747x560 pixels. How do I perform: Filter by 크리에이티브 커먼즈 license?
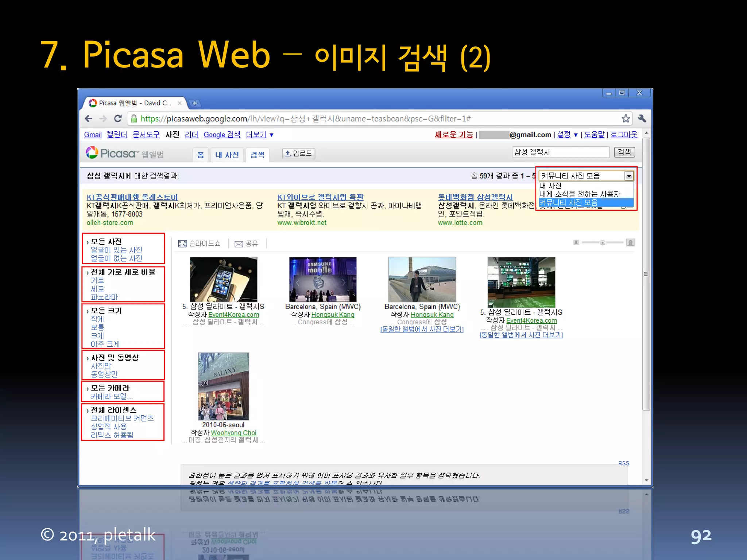(122, 418)
